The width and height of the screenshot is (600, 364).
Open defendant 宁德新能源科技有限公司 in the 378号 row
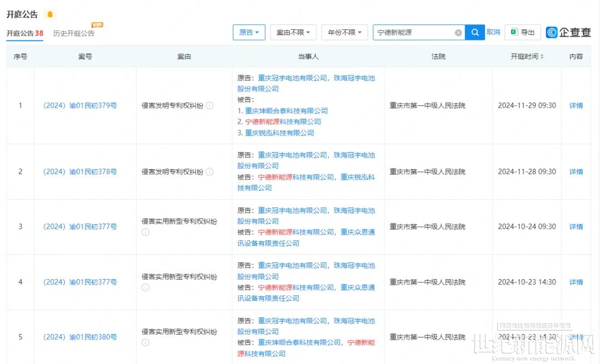pos(296,178)
